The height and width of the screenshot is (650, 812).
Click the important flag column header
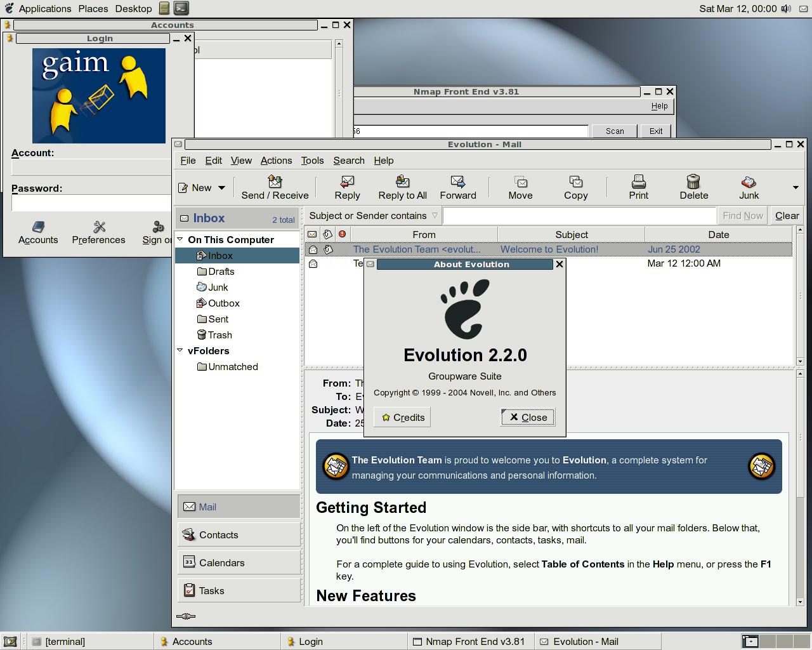(x=343, y=234)
